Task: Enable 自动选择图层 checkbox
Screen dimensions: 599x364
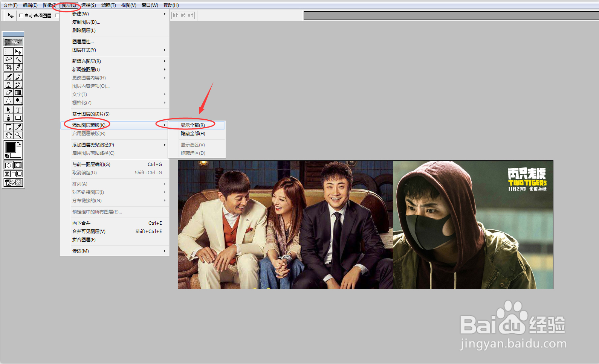Action: pyautogui.click(x=21, y=15)
